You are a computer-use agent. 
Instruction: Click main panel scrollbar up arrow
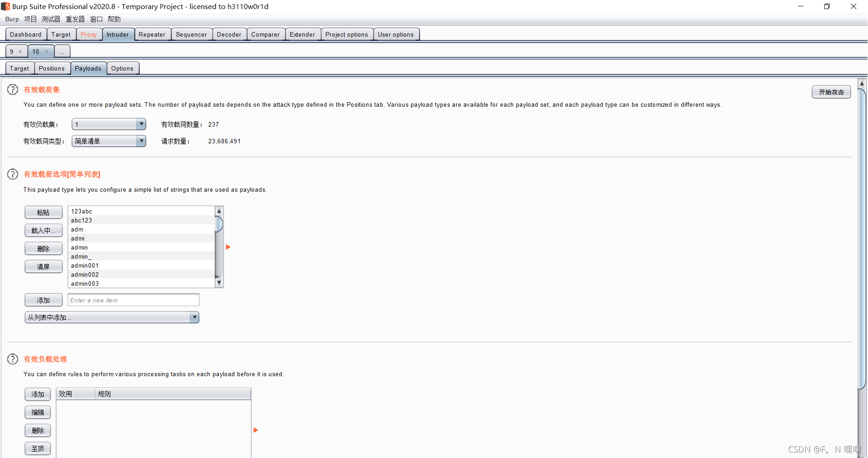[x=862, y=84]
